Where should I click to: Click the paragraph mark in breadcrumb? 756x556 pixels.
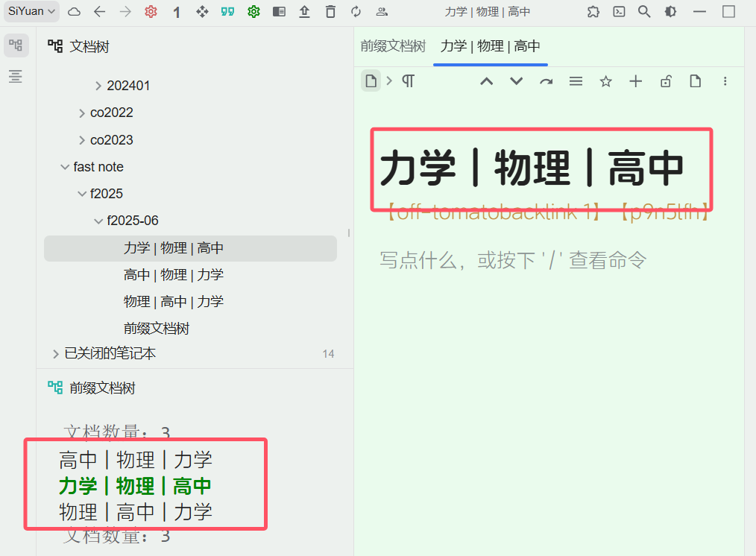[x=409, y=81]
